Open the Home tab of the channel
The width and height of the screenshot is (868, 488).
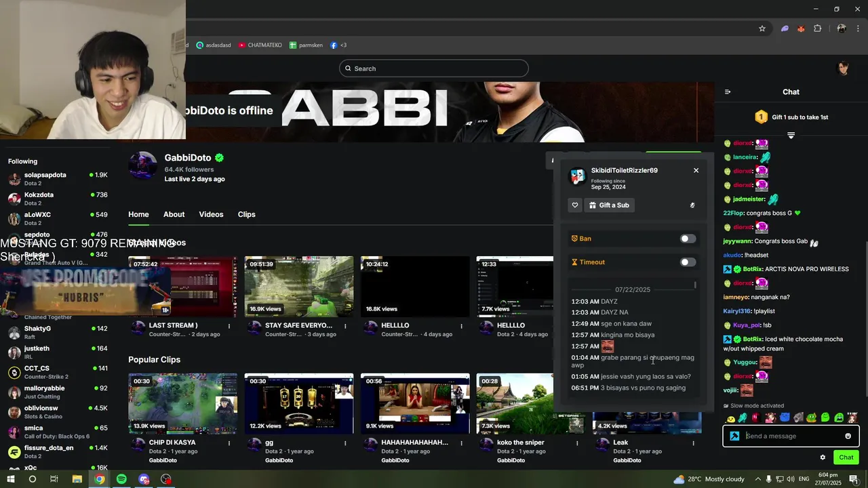[x=138, y=214]
